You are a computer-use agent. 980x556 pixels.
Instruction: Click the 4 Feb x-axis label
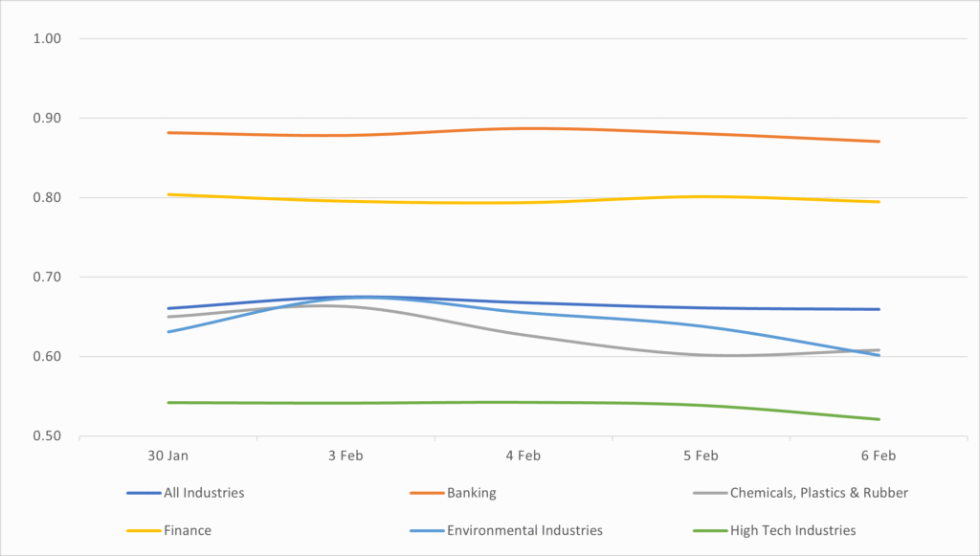click(x=523, y=456)
